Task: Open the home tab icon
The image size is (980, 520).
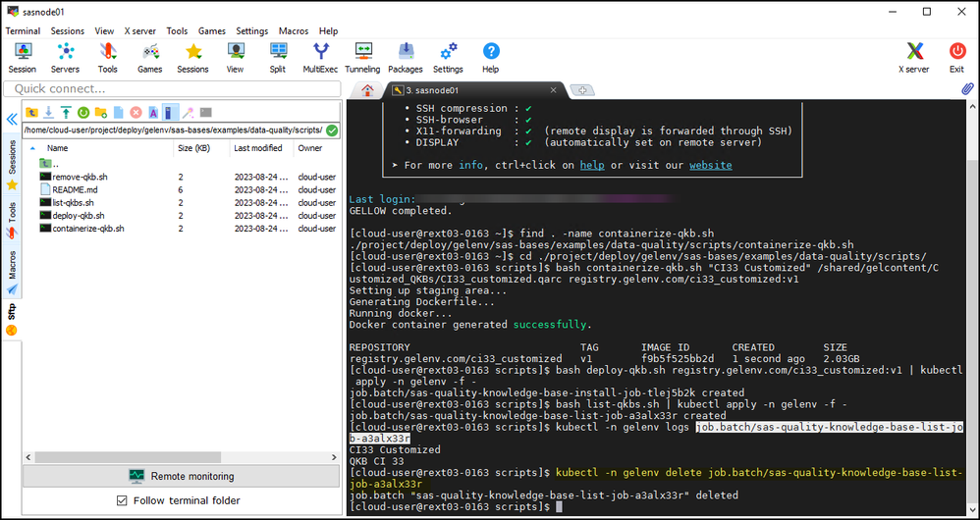Action: (x=367, y=90)
